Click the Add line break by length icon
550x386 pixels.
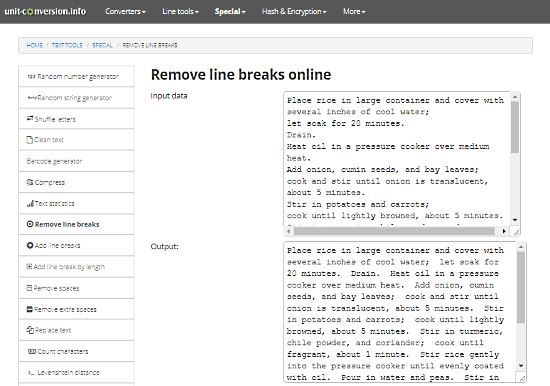click(x=29, y=267)
